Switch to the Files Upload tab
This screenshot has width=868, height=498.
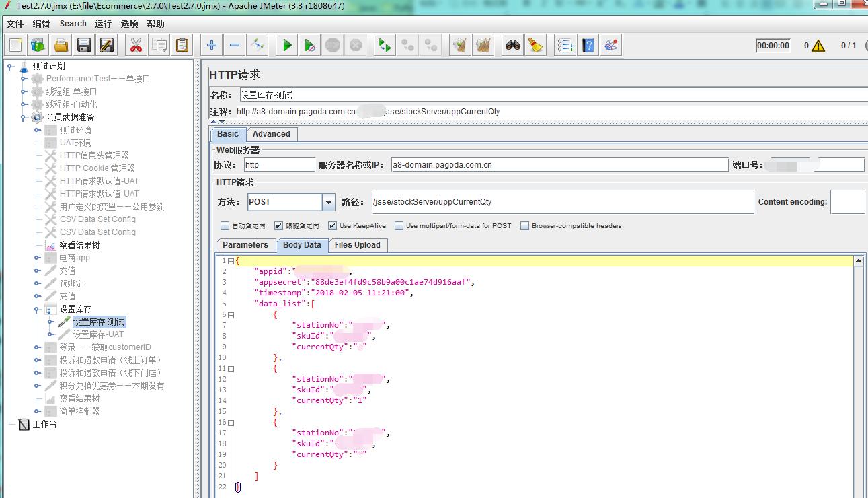(358, 245)
